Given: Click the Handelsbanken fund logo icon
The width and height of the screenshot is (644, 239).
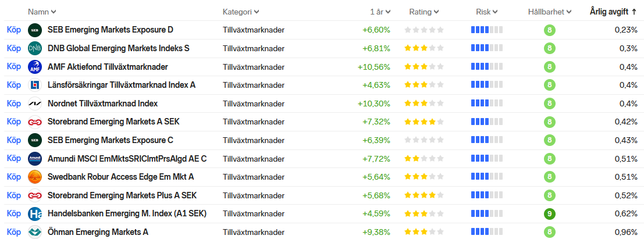Looking at the screenshot, I should [x=35, y=213].
